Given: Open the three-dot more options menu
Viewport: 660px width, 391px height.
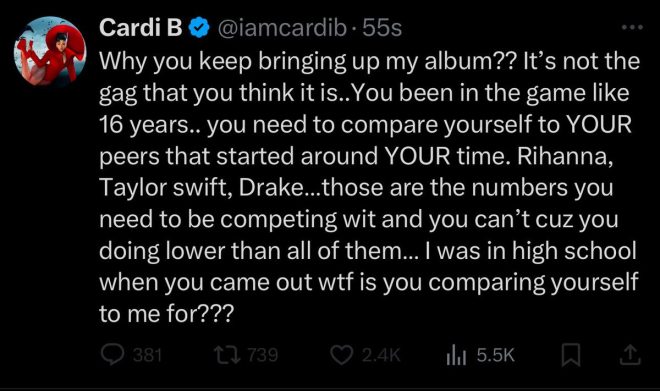Looking at the screenshot, I should coord(632,27).
